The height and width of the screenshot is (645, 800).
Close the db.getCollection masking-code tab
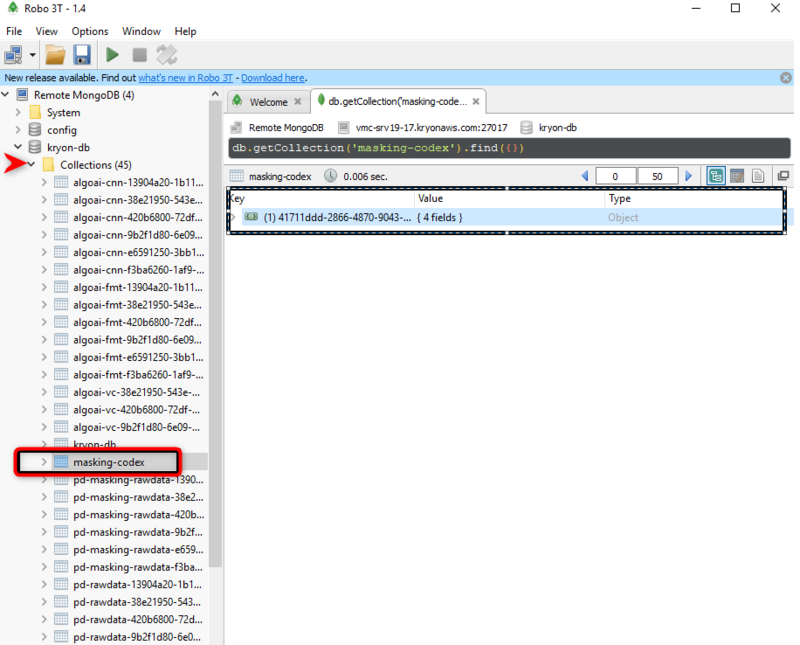pos(476,102)
